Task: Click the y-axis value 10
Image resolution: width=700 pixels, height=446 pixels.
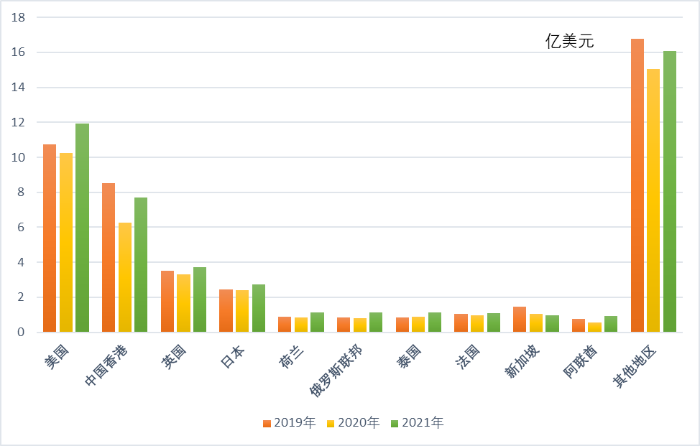Action: coord(18,157)
